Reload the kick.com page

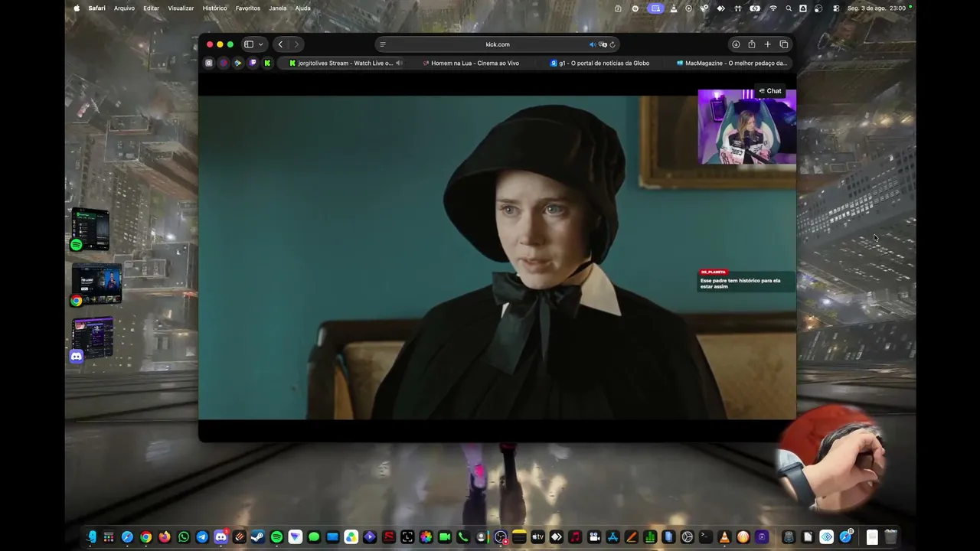612,44
